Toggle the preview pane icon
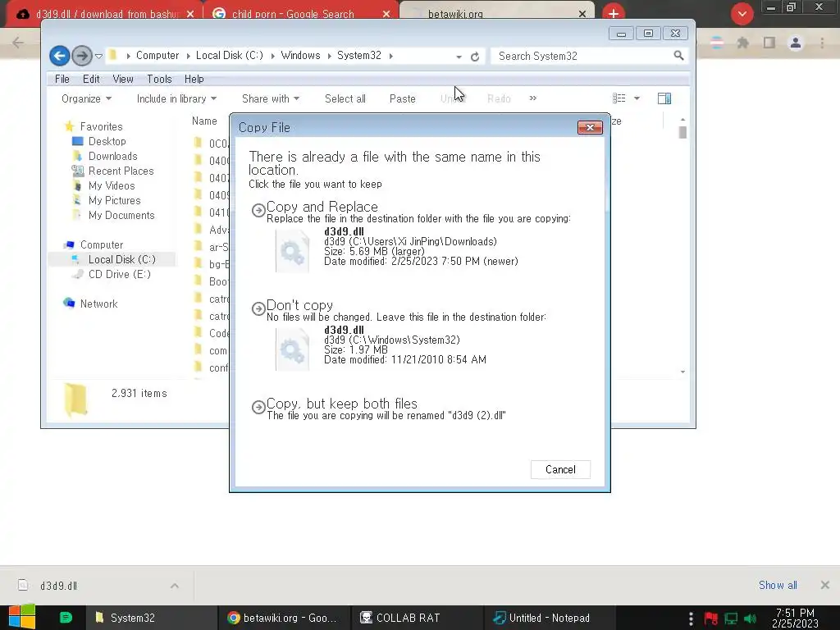This screenshot has width=840, height=630. tap(664, 98)
